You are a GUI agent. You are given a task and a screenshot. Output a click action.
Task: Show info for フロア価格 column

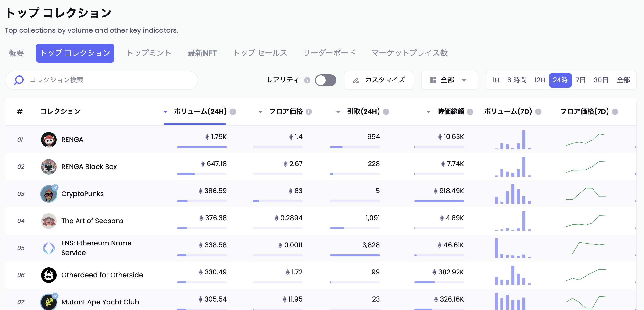309,111
